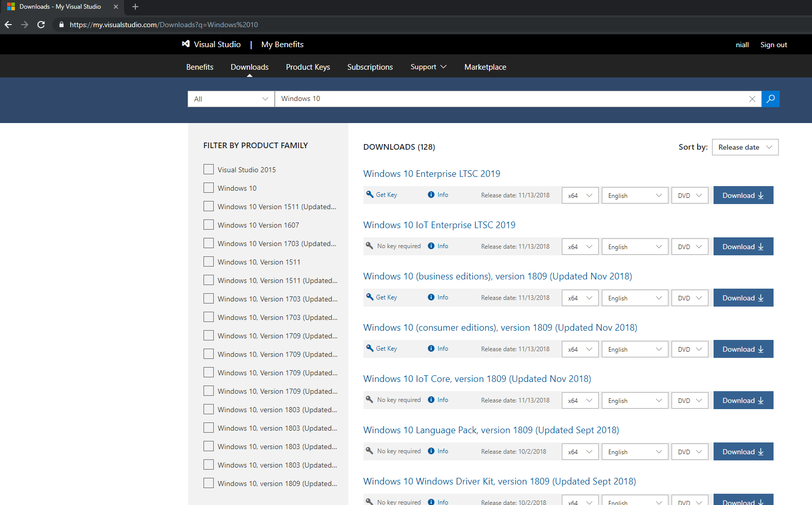Image resolution: width=812 pixels, height=505 pixels.
Task: Open the Windows 10 (consumer editions) 1809 title link
Action: click(x=500, y=328)
